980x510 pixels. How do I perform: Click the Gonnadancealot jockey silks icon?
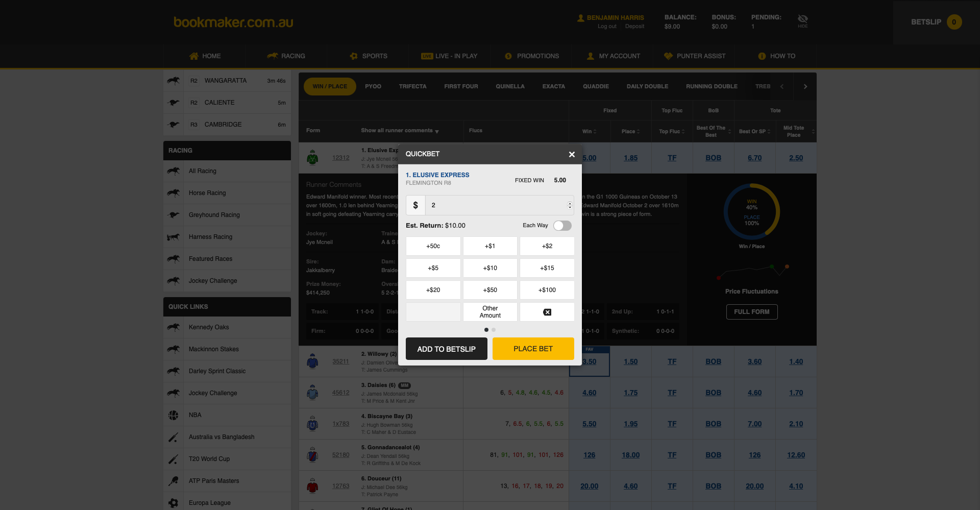(312, 455)
